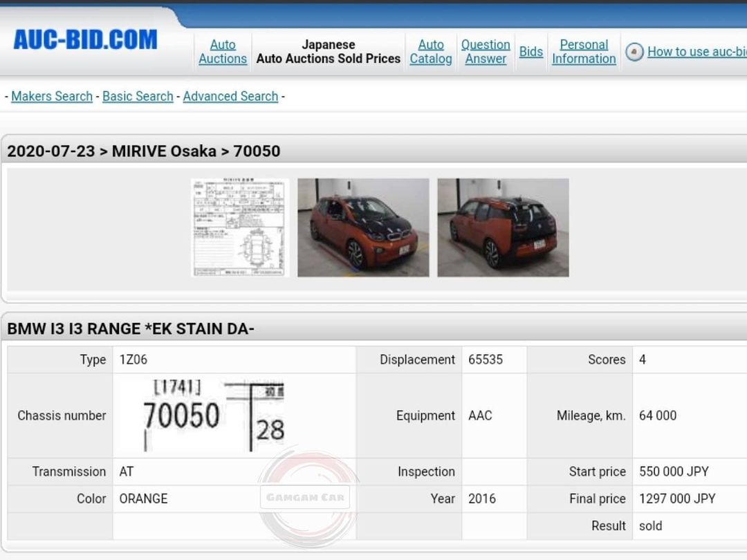Select the Transmission value AT
This screenshot has width=747, height=560.
tap(127, 472)
